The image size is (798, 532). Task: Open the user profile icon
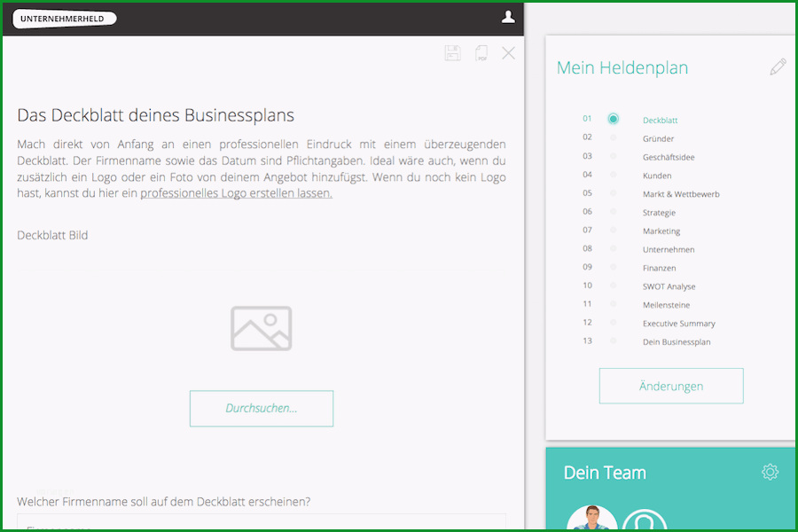508,18
